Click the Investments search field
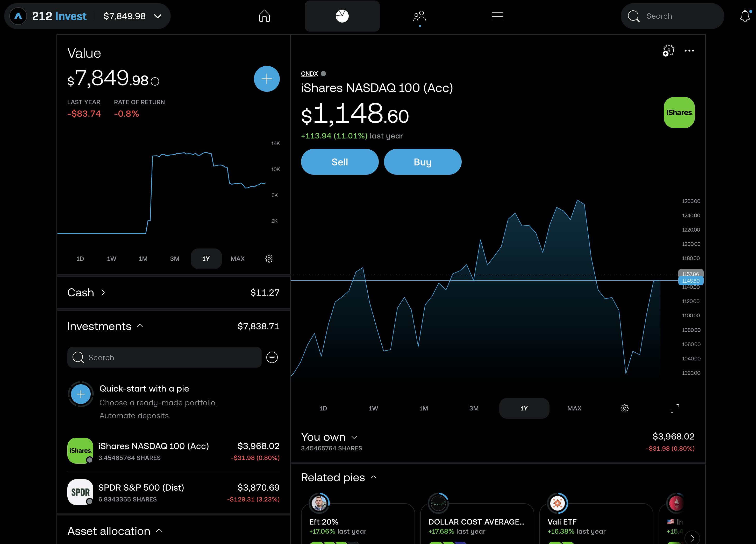Image resolution: width=756 pixels, height=544 pixels. pyautogui.click(x=163, y=357)
